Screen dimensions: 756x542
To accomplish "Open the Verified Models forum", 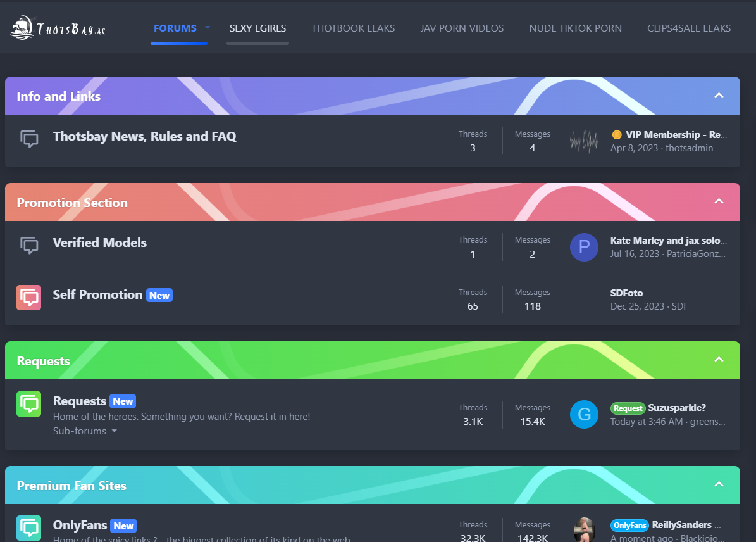I will click(100, 243).
